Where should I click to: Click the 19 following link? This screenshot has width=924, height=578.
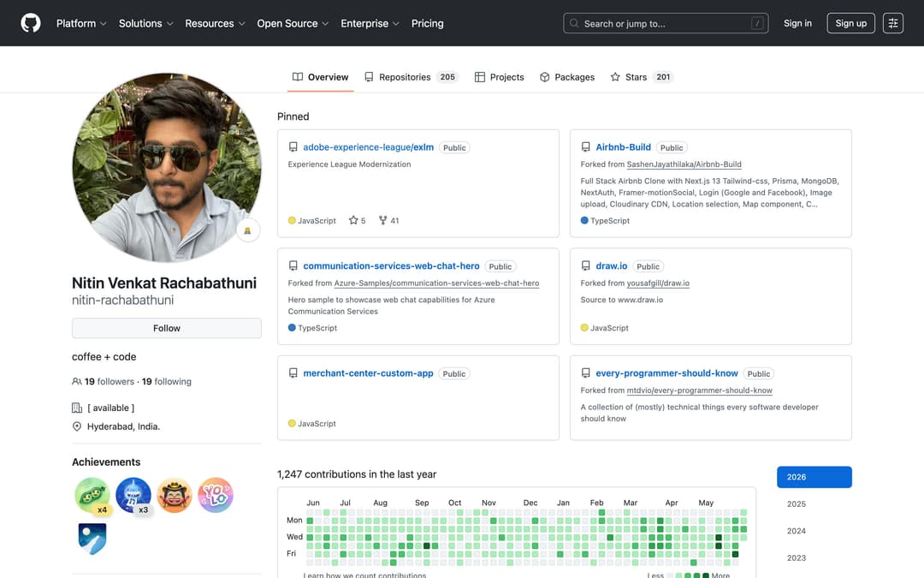pyautogui.click(x=167, y=382)
